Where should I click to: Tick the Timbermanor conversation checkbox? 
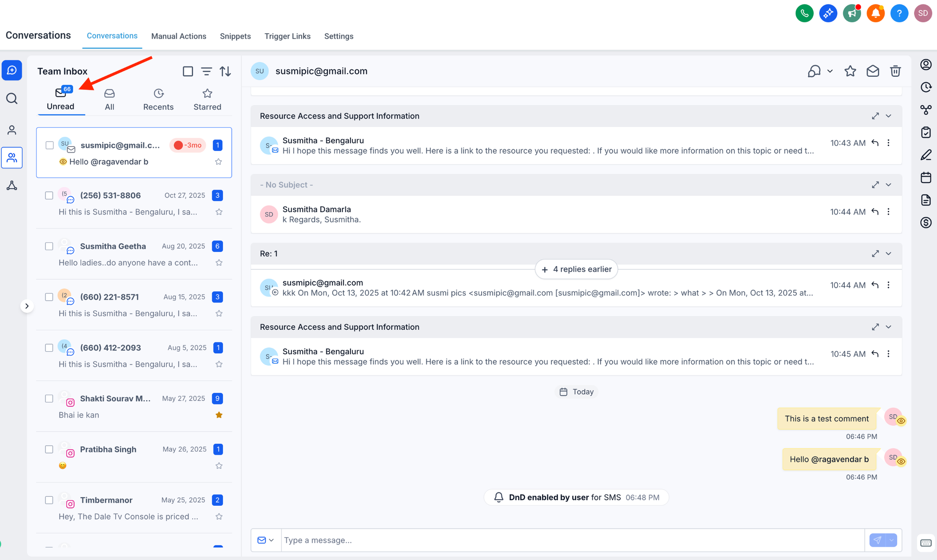[x=49, y=500]
